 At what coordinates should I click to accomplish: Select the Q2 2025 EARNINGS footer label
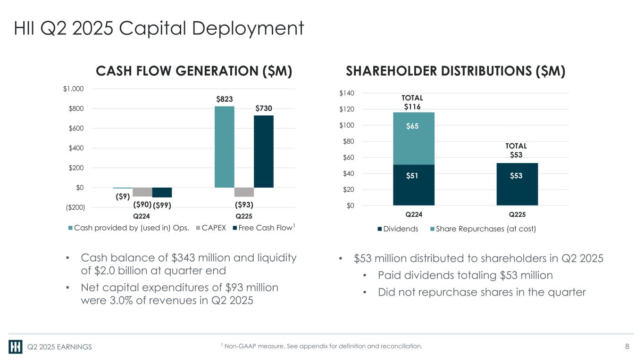(59, 347)
